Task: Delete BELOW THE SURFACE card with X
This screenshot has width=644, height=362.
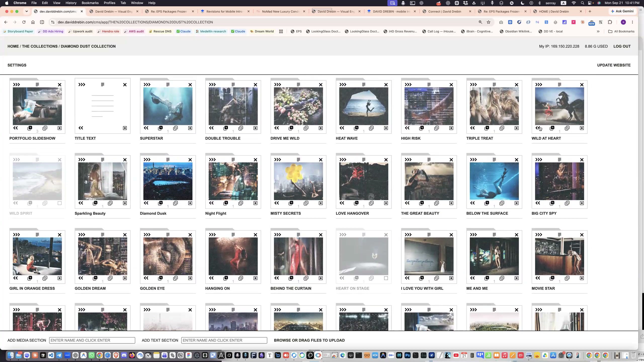Action: (x=516, y=160)
